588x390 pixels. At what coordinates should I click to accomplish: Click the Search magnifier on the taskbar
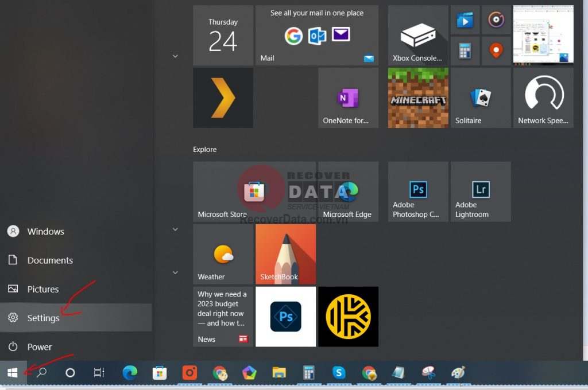[x=41, y=372]
